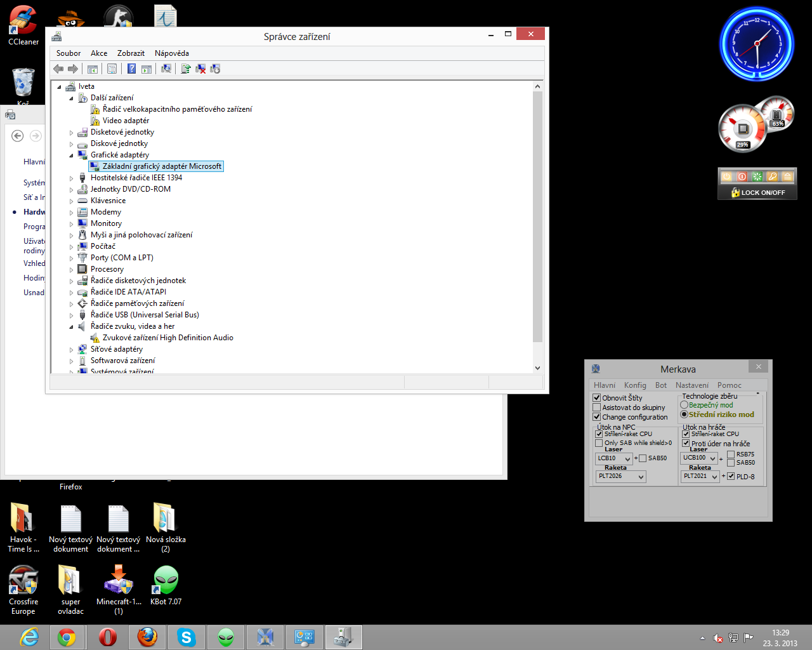Open Firefox from the taskbar
This screenshot has height=650, width=812.
point(147,637)
